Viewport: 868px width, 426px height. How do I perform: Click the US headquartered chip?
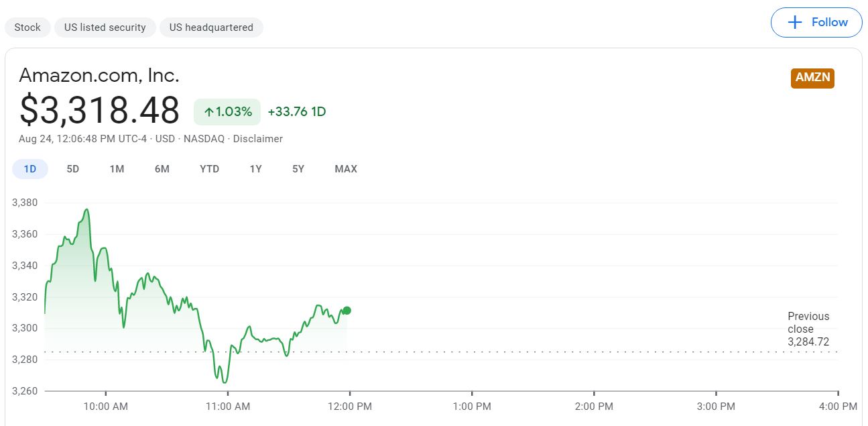point(211,27)
